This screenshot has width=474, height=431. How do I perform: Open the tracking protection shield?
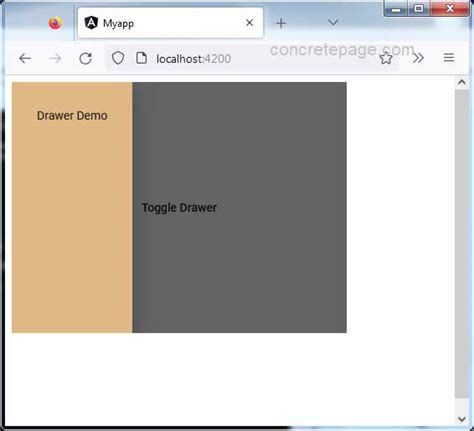[x=118, y=58]
